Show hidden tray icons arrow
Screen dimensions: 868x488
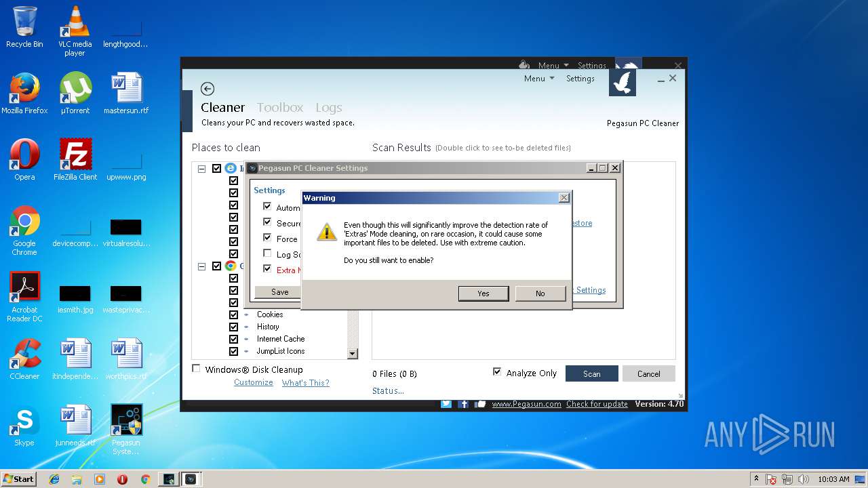[x=756, y=479]
